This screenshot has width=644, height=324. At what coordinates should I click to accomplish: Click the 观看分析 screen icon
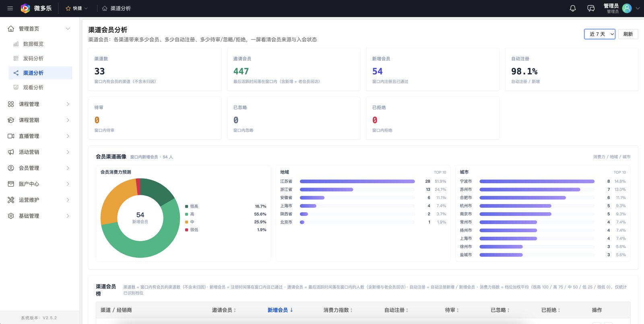[x=16, y=87]
